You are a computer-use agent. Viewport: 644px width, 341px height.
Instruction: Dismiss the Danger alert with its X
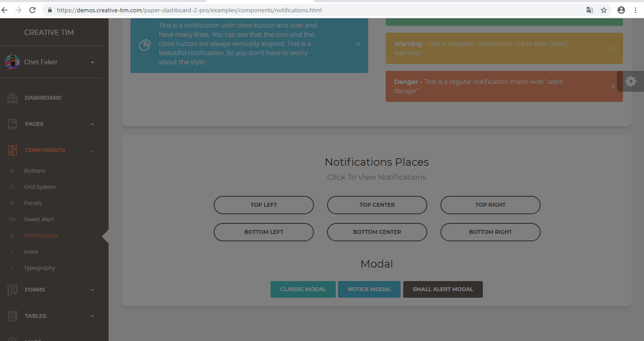[x=613, y=86]
